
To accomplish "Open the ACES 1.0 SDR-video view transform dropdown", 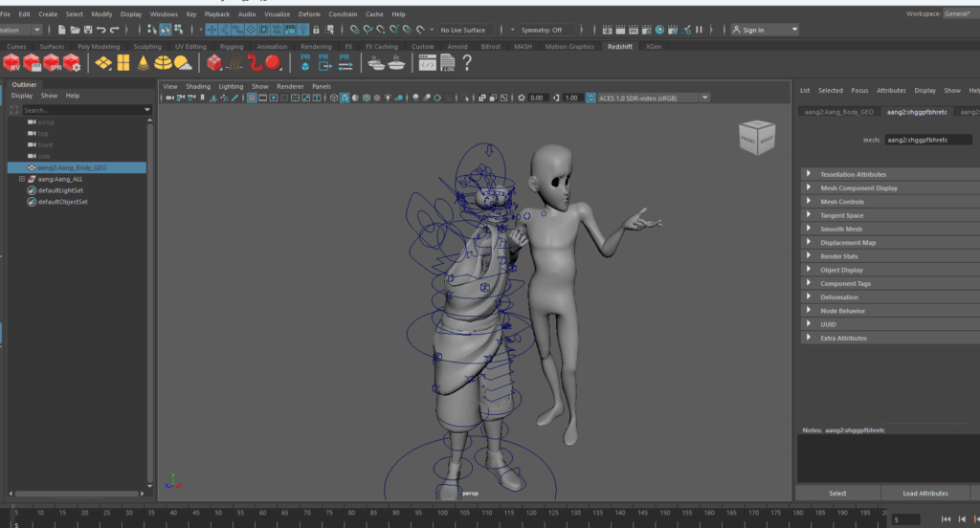I will (x=653, y=98).
